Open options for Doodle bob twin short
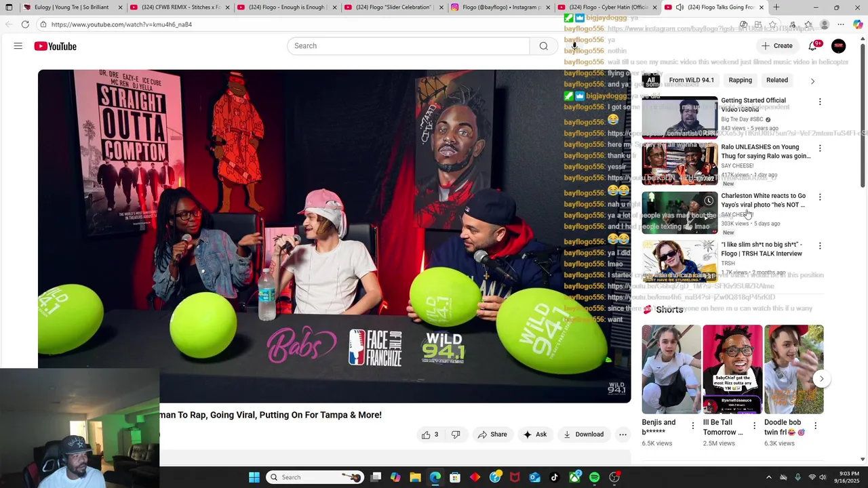The height and width of the screenshot is (488, 868). click(x=815, y=426)
